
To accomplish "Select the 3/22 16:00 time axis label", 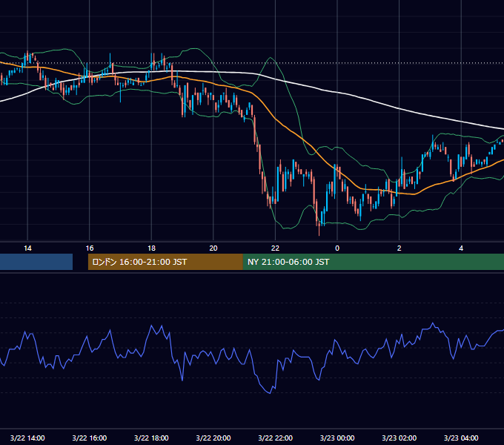I will pos(90,438).
